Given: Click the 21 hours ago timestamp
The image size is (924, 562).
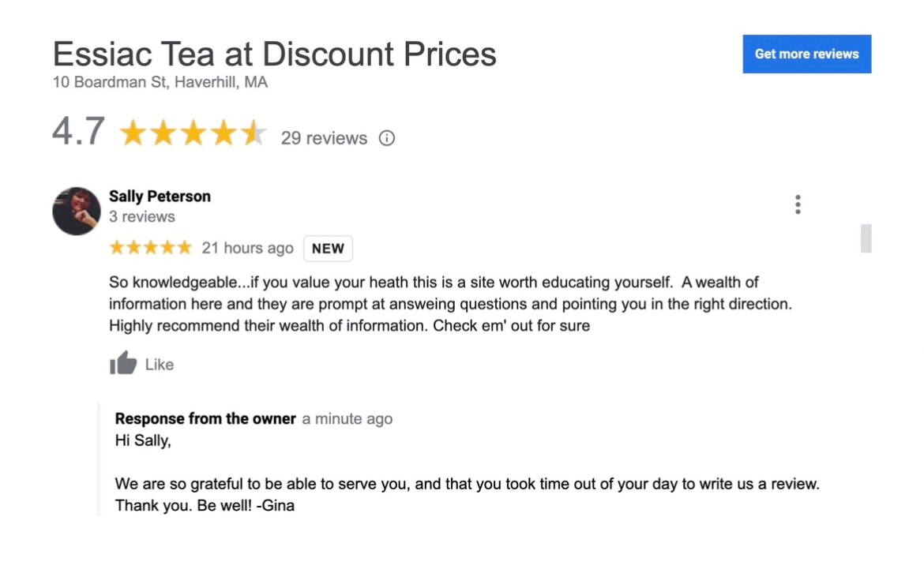Looking at the screenshot, I should click(247, 248).
